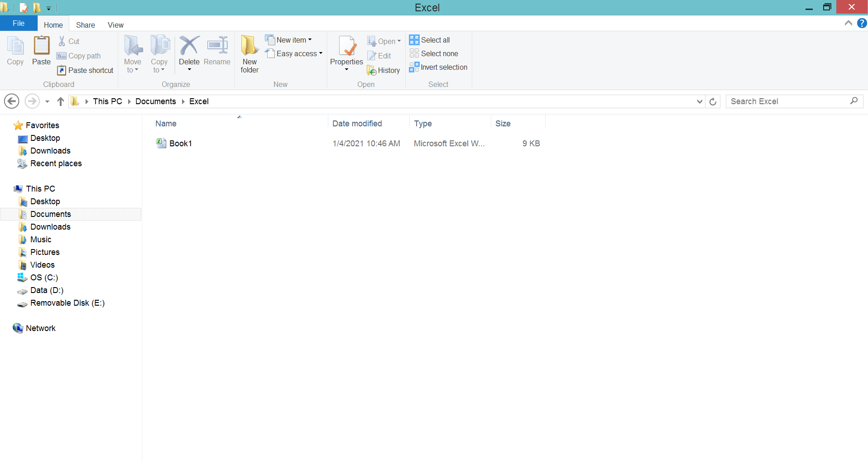
Task: Click Copy path in the ribbon
Action: [79, 56]
